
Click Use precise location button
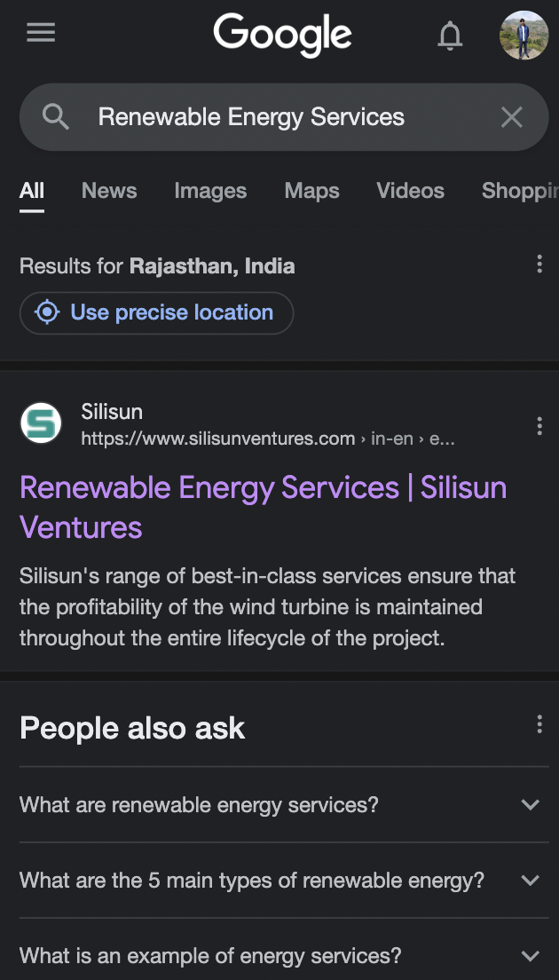point(156,312)
